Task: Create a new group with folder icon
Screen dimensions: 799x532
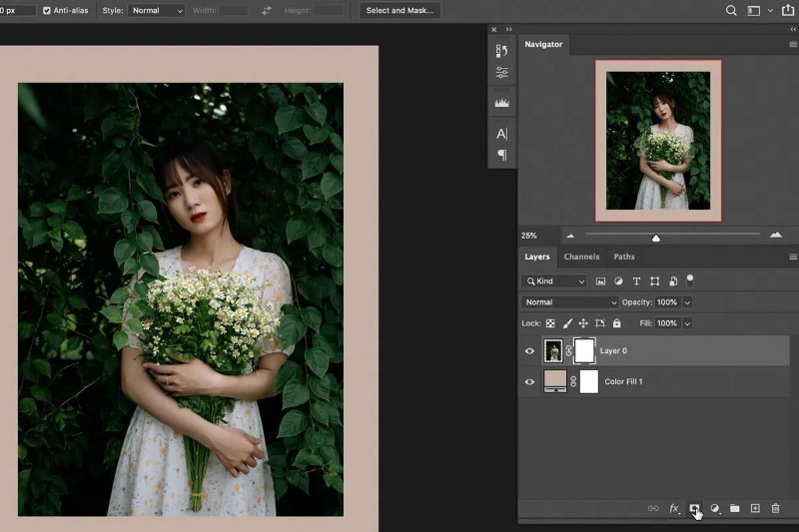Action: (734, 509)
